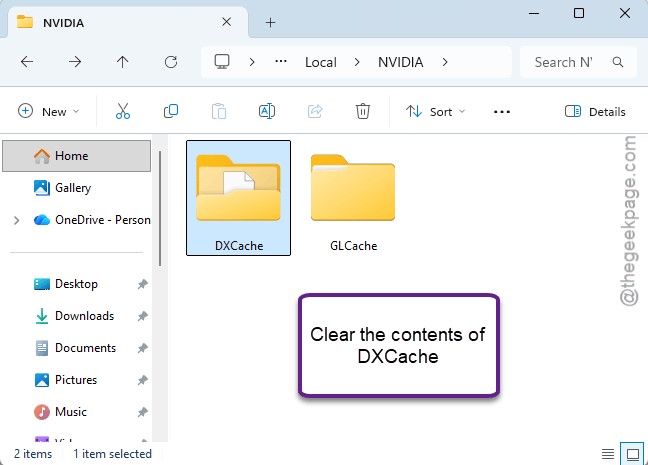Go back with the left arrow
648x465 pixels.
tap(27, 62)
